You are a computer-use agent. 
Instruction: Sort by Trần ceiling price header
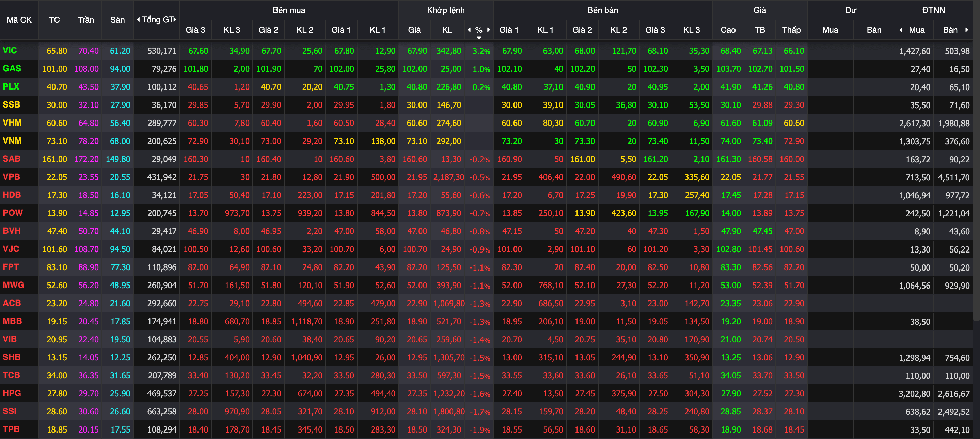click(86, 20)
